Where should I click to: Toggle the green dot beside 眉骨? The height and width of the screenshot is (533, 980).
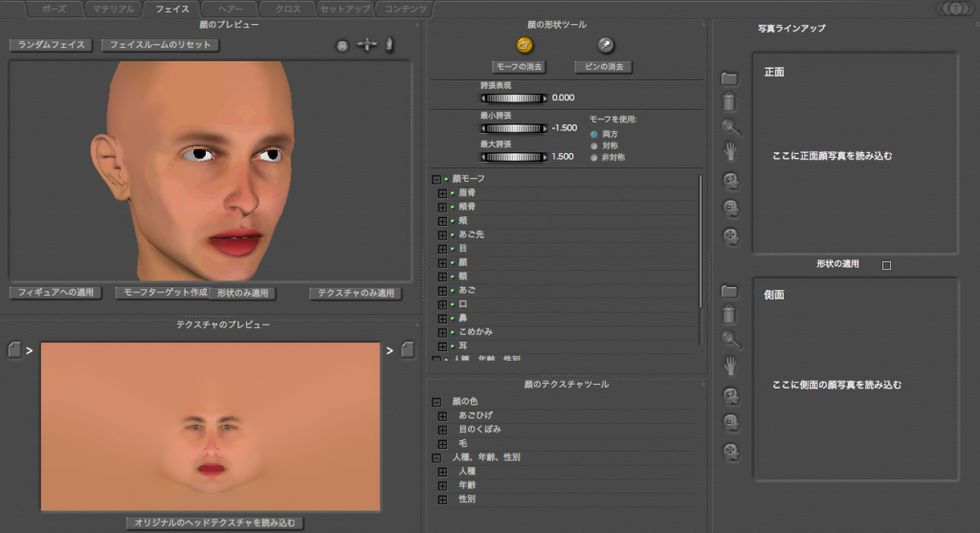pyautogui.click(x=453, y=193)
